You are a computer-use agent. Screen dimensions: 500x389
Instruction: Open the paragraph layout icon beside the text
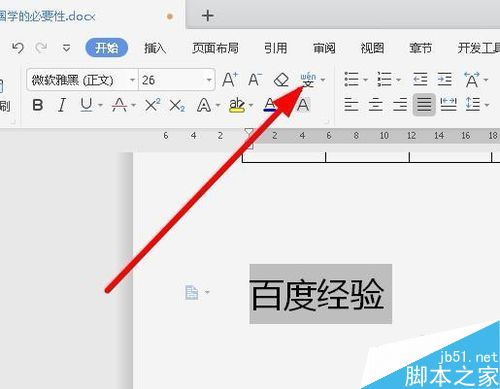192,293
